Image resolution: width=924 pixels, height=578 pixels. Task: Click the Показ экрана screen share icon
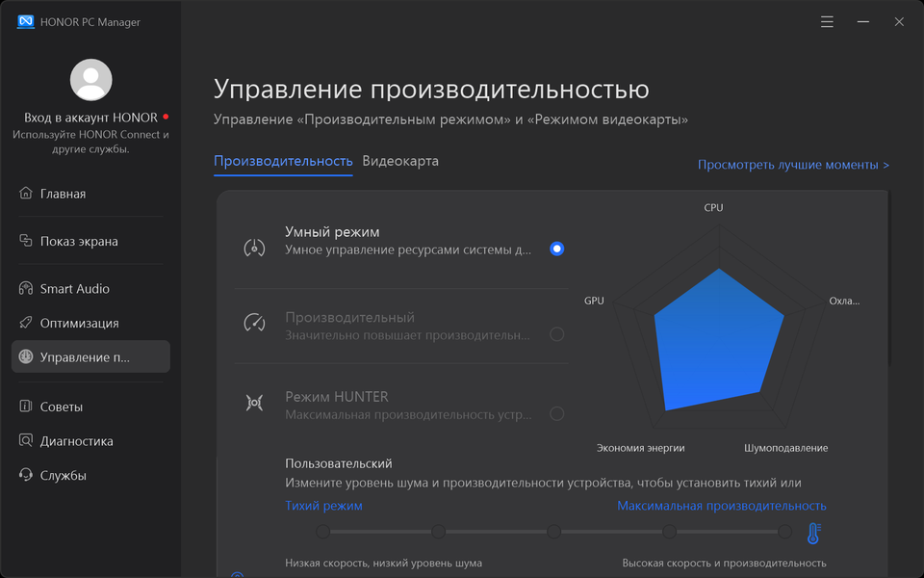tap(25, 241)
